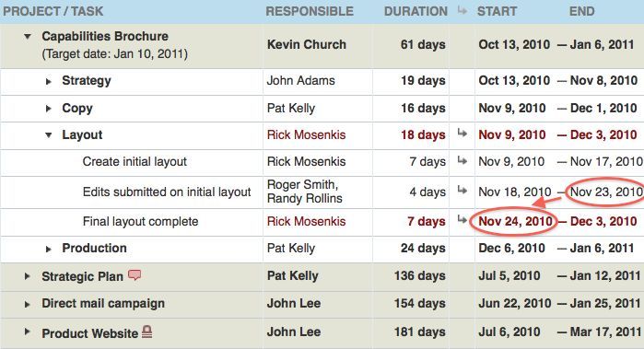Image resolution: width=644 pixels, height=349 pixels.
Task: Click dependency arrow in Edits submitted row
Action: pos(463,190)
